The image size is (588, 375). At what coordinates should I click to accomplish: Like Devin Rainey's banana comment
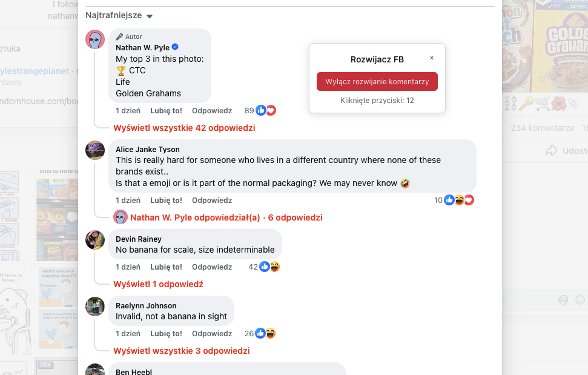click(166, 267)
